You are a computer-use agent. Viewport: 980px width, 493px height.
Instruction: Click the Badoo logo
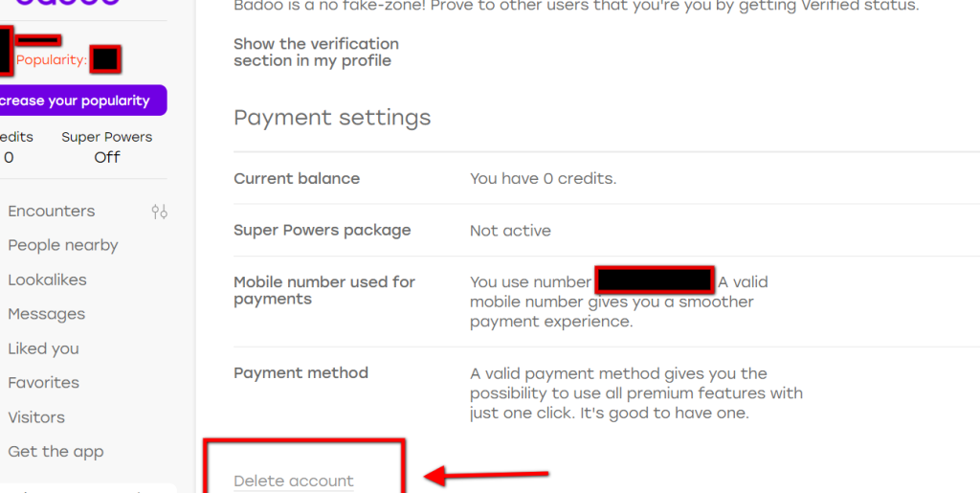pyautogui.click(x=67, y=4)
